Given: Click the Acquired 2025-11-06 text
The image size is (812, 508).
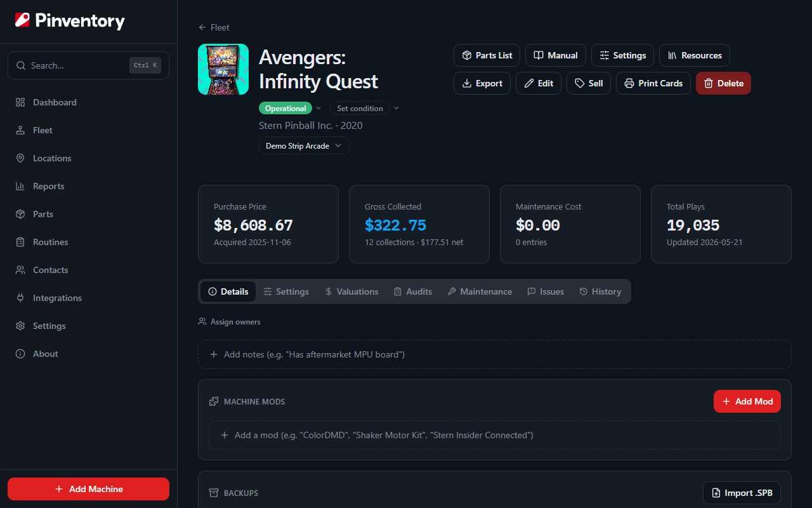Looking at the screenshot, I should click(252, 243).
